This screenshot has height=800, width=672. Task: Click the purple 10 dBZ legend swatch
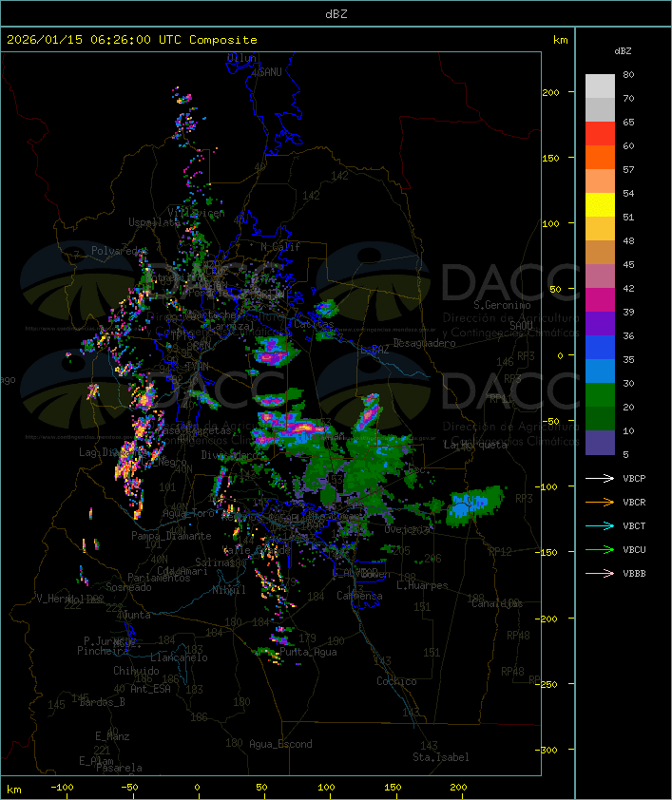tap(600, 442)
